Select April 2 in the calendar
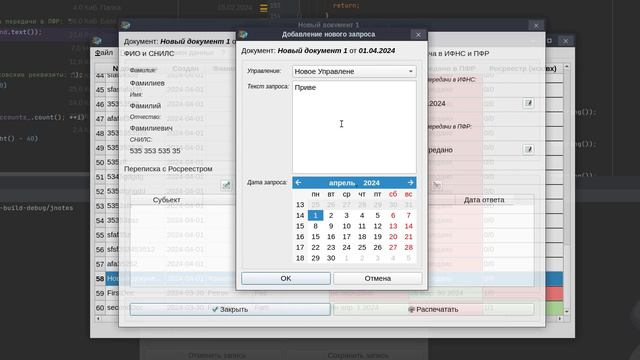640x360 pixels. tap(331, 216)
